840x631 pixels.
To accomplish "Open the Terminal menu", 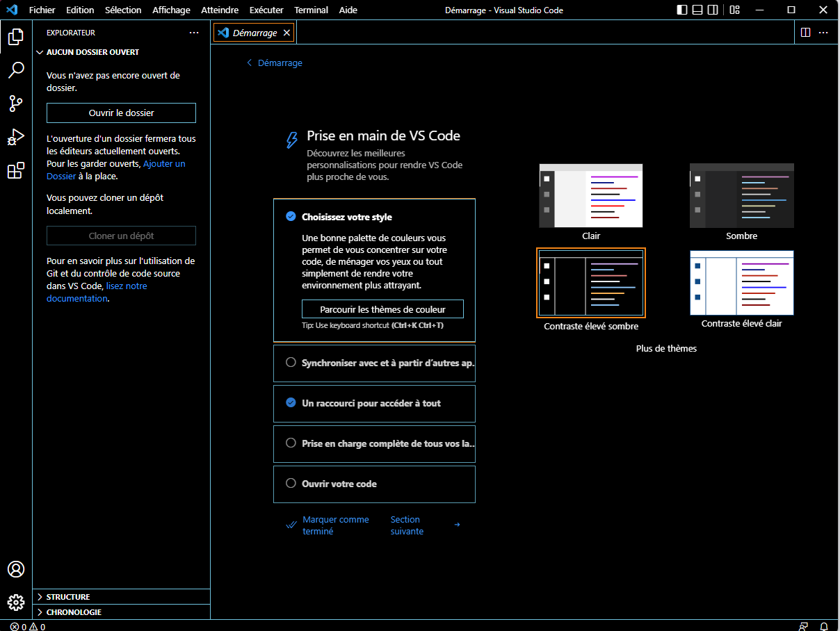I will [311, 10].
